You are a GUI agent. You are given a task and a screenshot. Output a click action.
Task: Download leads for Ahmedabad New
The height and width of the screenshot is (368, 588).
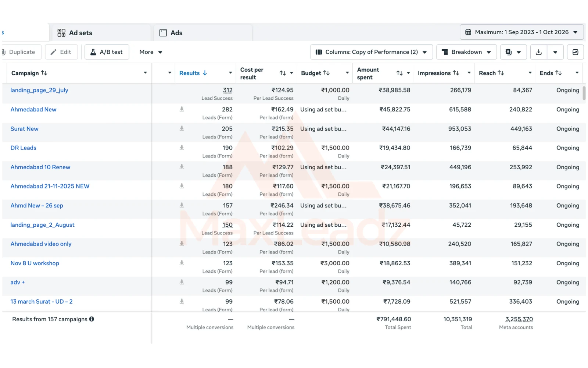(x=182, y=109)
